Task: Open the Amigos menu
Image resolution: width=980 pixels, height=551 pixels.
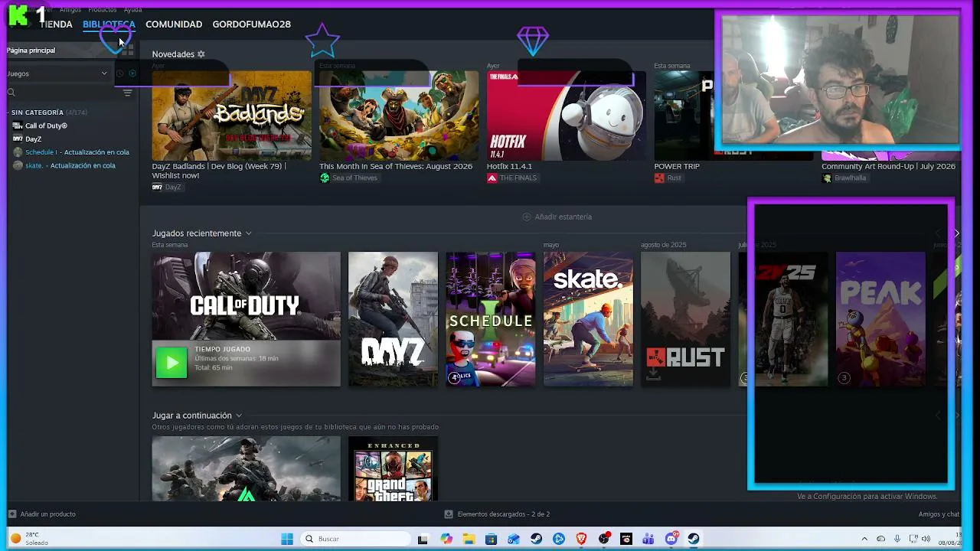Action: click(70, 10)
